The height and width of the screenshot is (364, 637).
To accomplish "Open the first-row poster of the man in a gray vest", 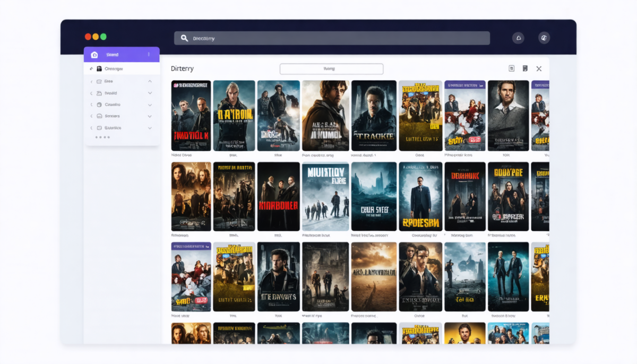I will point(508,116).
